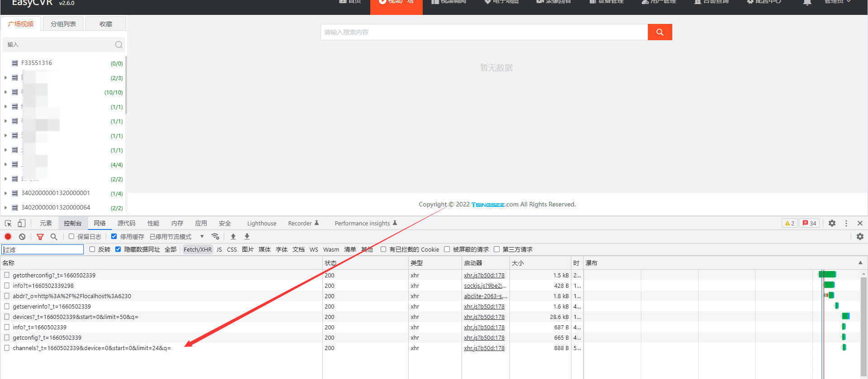Viewport: 868px width, 379px height.
Task: Select the devices?_t=1660502339 request
Action: point(75,317)
